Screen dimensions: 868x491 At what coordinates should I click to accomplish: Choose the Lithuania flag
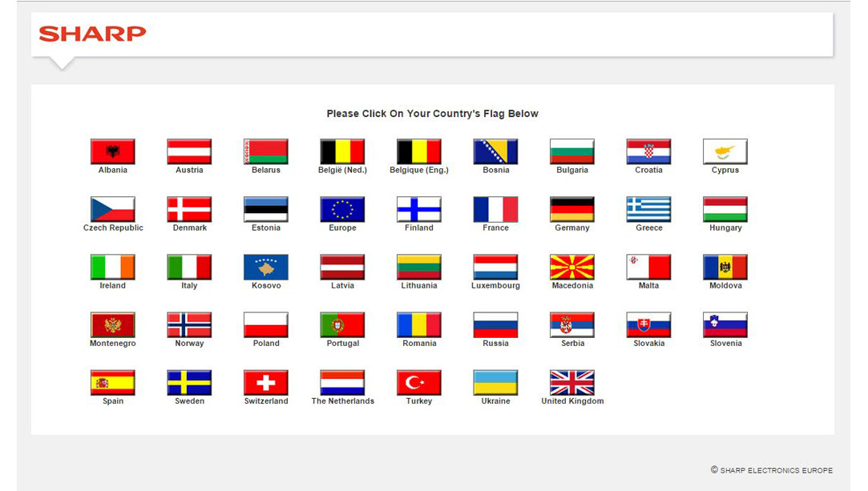[x=419, y=267]
